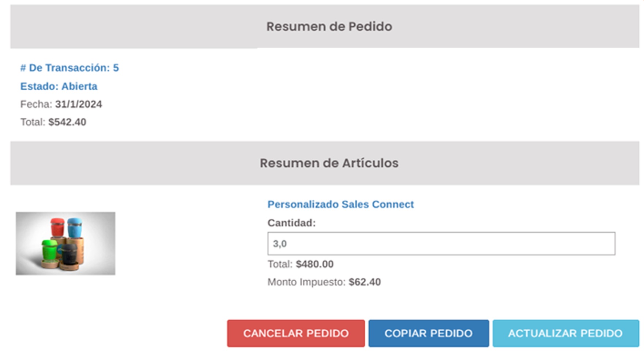Open the product cups thumbnail image
The width and height of the screenshot is (644, 361).
65,243
